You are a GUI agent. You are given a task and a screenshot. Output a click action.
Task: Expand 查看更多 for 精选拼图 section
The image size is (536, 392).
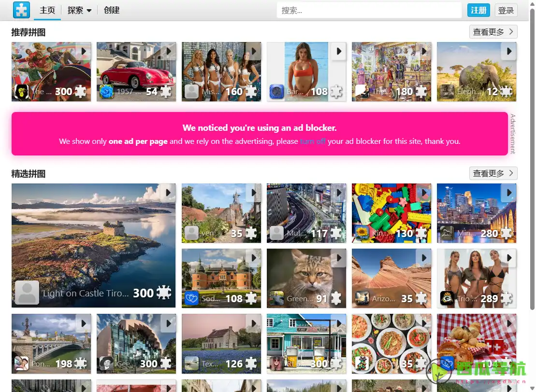(x=493, y=173)
